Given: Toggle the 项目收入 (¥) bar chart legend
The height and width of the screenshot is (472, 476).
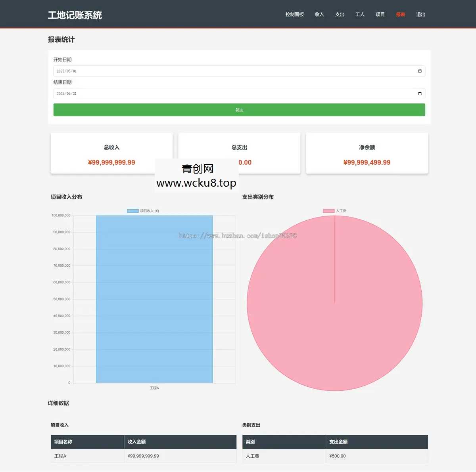Looking at the screenshot, I should click(x=143, y=211).
